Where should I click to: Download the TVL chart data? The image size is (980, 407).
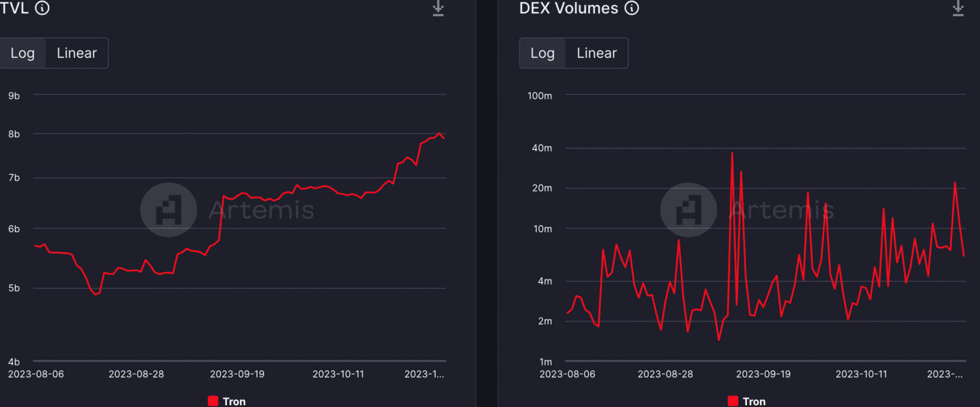[438, 8]
